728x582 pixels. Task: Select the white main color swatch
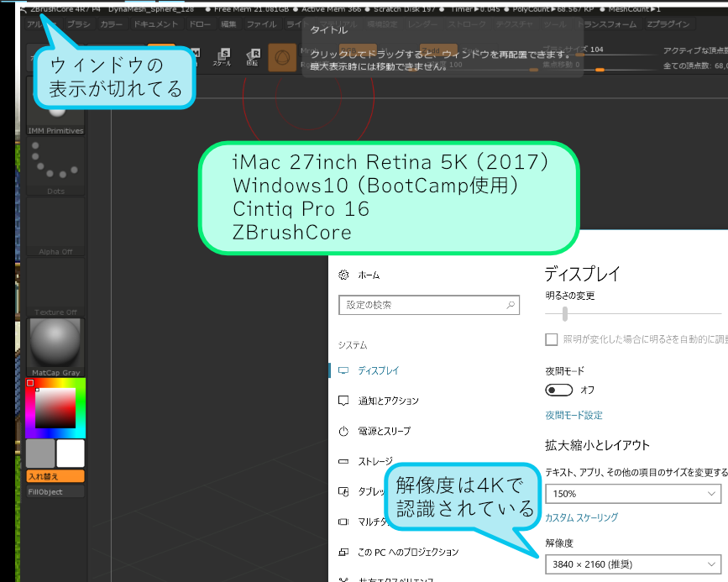click(71, 454)
